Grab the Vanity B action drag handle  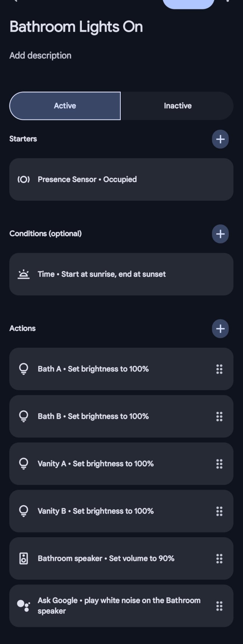point(219,511)
